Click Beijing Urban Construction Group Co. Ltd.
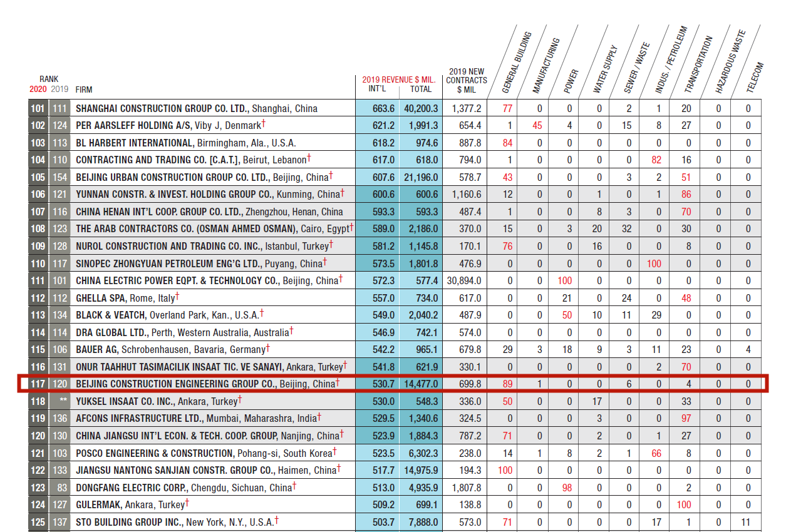 pos(172,177)
